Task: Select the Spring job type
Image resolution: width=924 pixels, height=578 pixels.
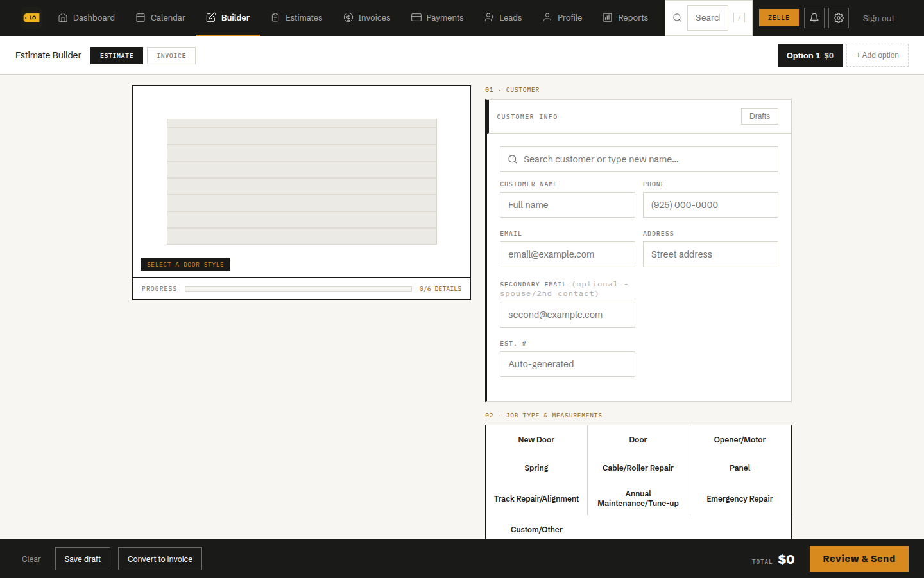Action: [536, 468]
